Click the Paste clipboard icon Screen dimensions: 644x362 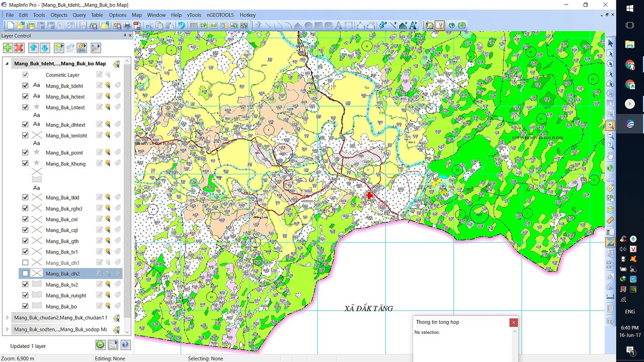[170, 25]
